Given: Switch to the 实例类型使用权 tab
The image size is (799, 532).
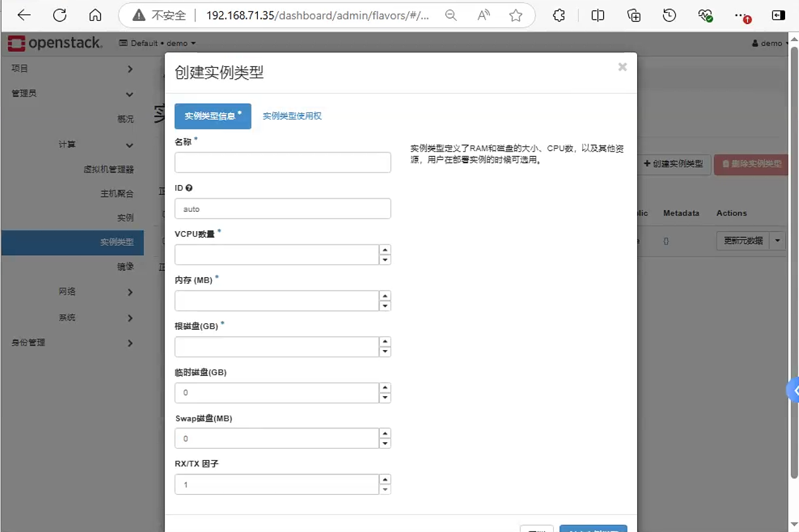Looking at the screenshot, I should point(292,116).
